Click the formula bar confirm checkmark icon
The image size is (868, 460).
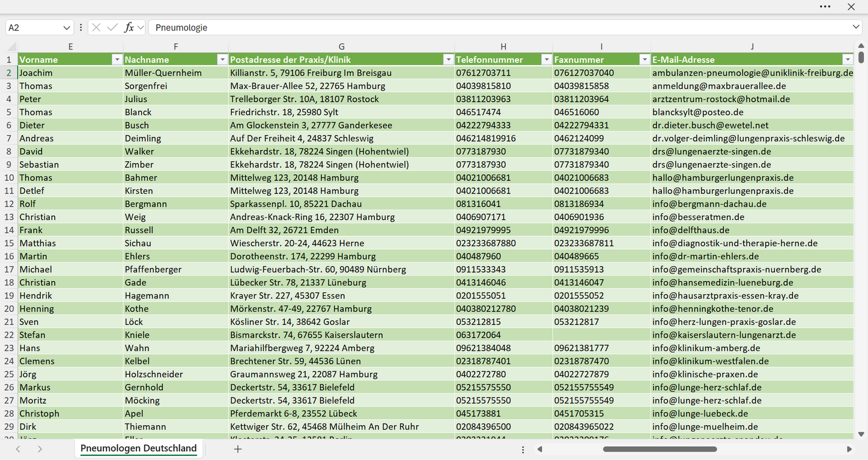112,28
